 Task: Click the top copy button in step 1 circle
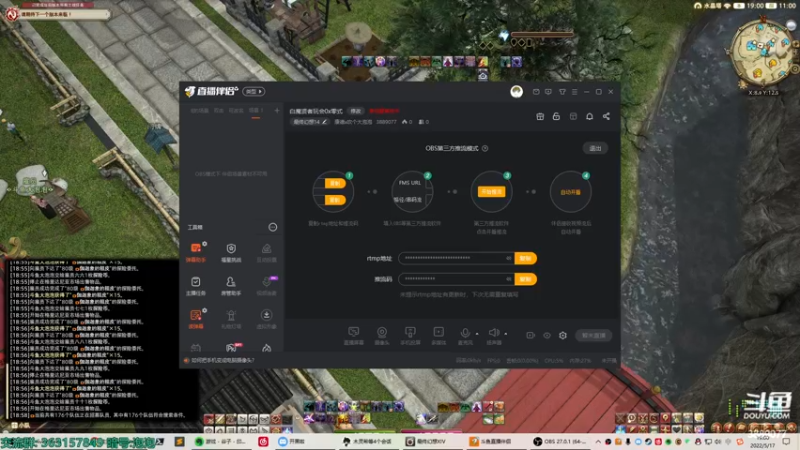[335, 183]
